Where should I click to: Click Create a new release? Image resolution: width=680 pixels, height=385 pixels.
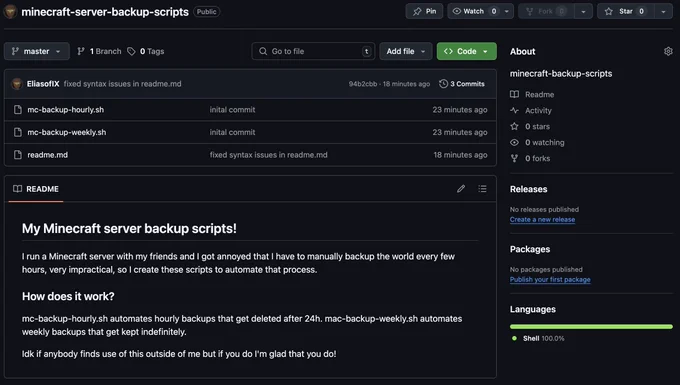coord(542,219)
